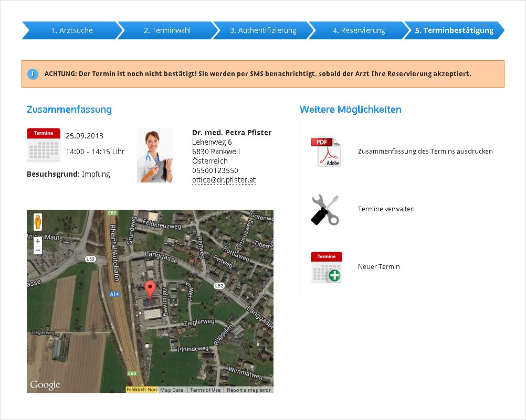Select step 3. Authentifizierung
Screen dimensions: 526x420
pos(263,30)
